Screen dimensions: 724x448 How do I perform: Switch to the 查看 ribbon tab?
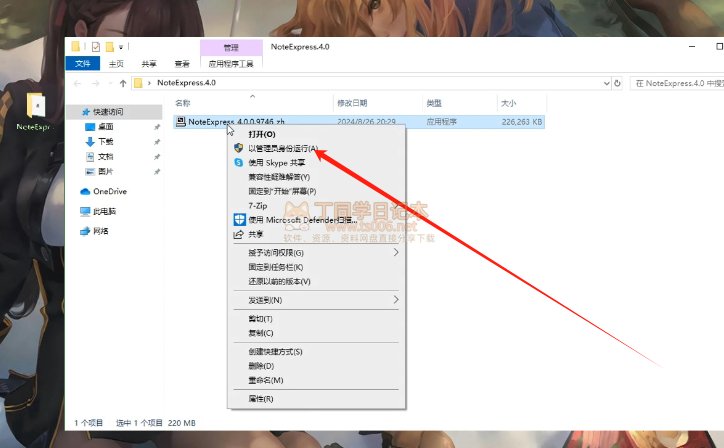[182, 64]
